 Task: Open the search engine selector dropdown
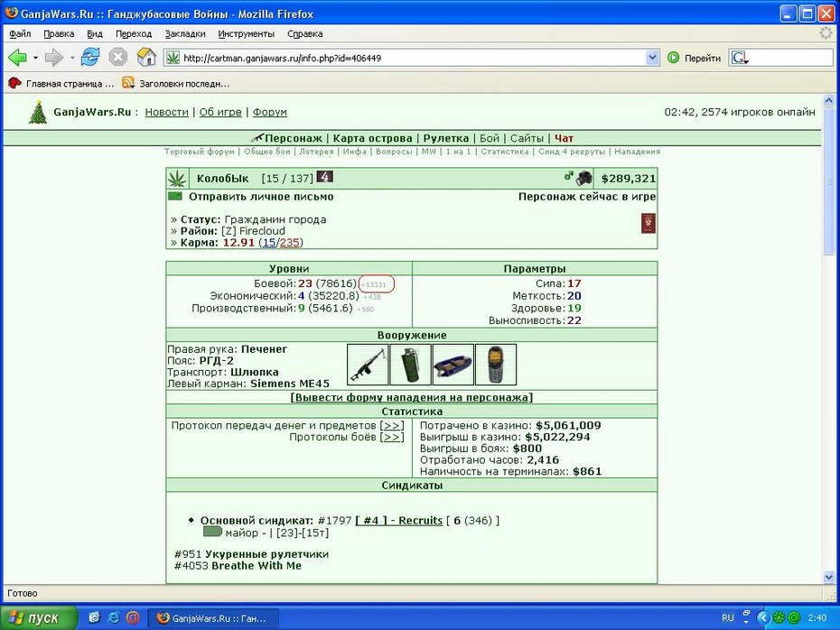click(x=740, y=58)
